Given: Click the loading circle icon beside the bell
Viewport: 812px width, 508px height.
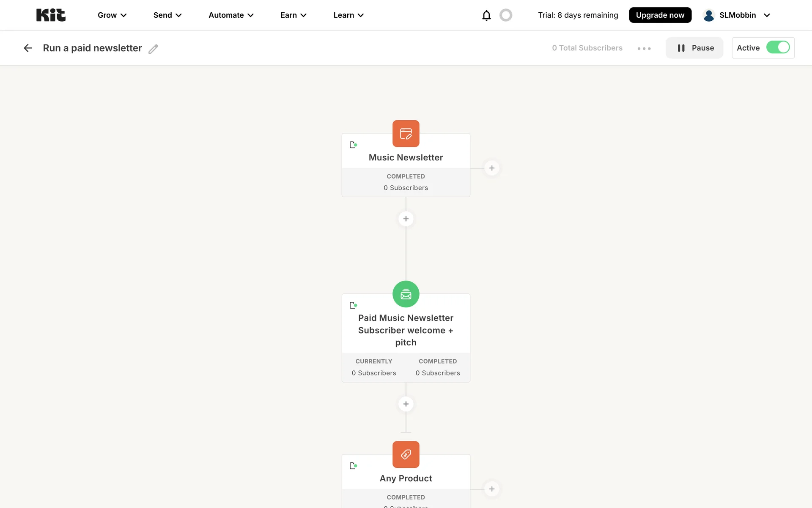Looking at the screenshot, I should [x=506, y=15].
